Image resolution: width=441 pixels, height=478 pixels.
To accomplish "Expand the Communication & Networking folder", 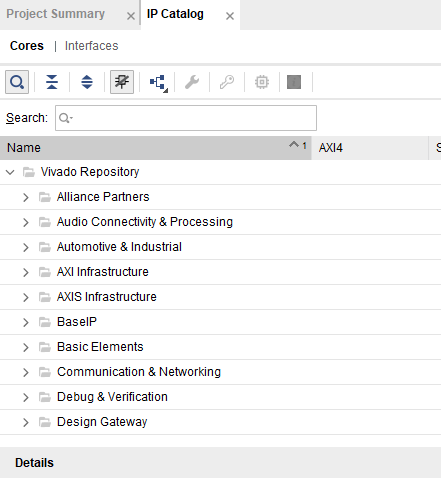I will 26,372.
